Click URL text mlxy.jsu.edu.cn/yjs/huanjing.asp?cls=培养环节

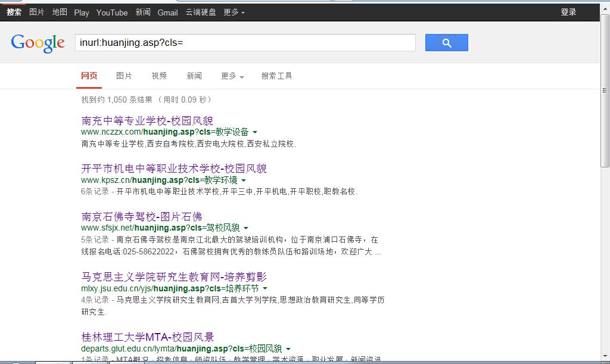click(170, 288)
